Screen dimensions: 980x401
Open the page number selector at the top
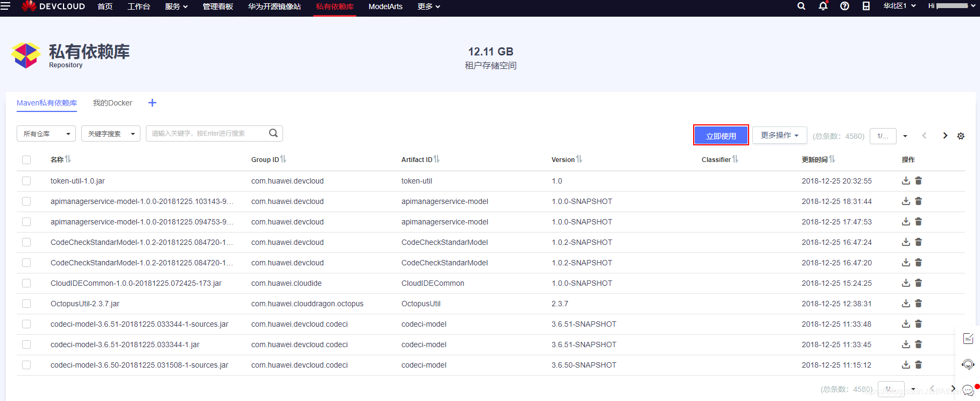(x=883, y=136)
